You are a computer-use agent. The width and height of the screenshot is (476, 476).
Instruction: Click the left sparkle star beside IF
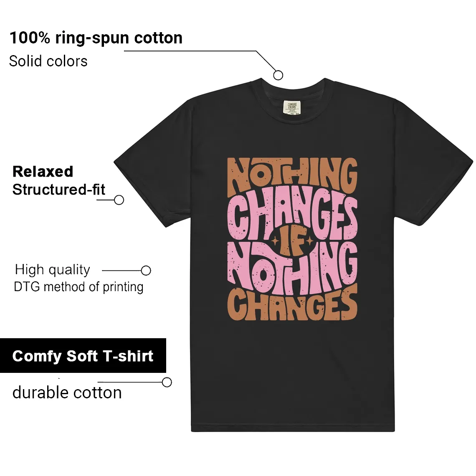(275, 241)
